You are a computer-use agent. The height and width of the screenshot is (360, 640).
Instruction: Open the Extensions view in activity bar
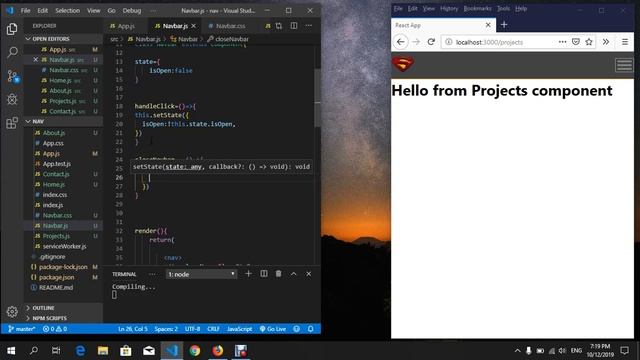click(x=12, y=122)
